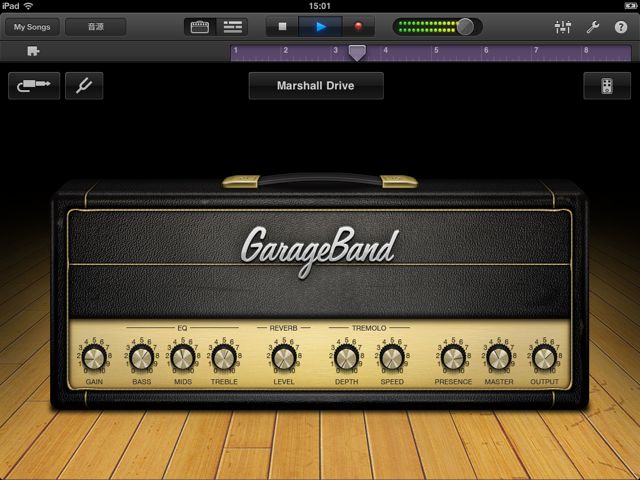This screenshot has height=480, width=640.
Task: Open song settings wrench
Action: pyautogui.click(x=592, y=27)
